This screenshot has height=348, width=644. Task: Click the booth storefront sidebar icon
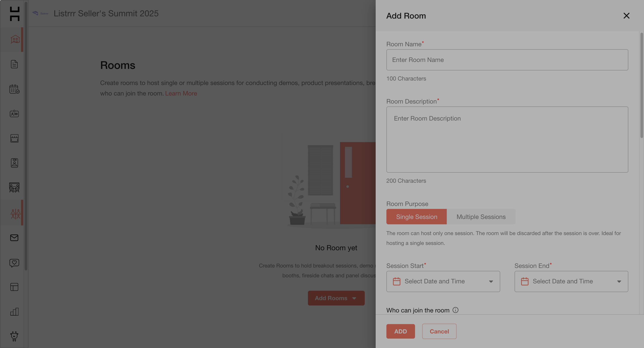(x=14, y=138)
